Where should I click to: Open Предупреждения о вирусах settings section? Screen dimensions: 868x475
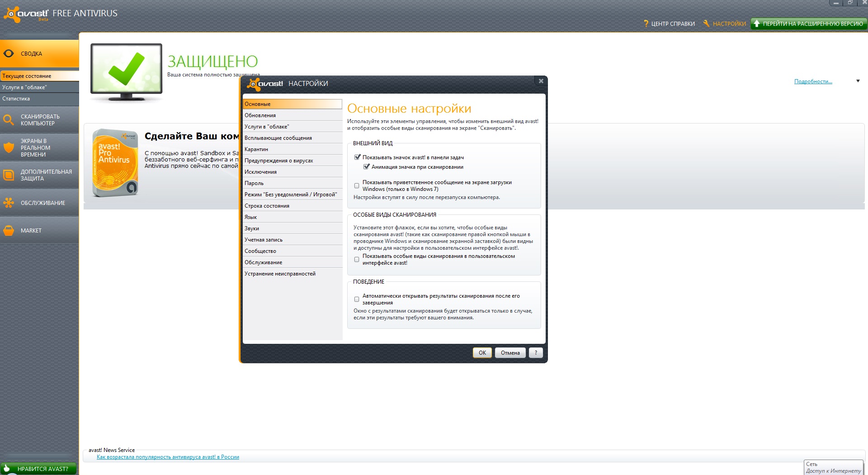292,161
